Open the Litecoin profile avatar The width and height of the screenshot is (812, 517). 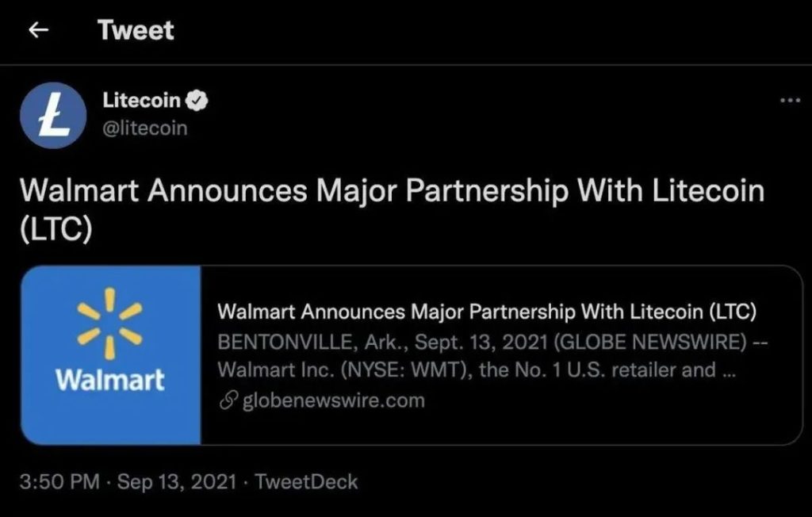(53, 116)
